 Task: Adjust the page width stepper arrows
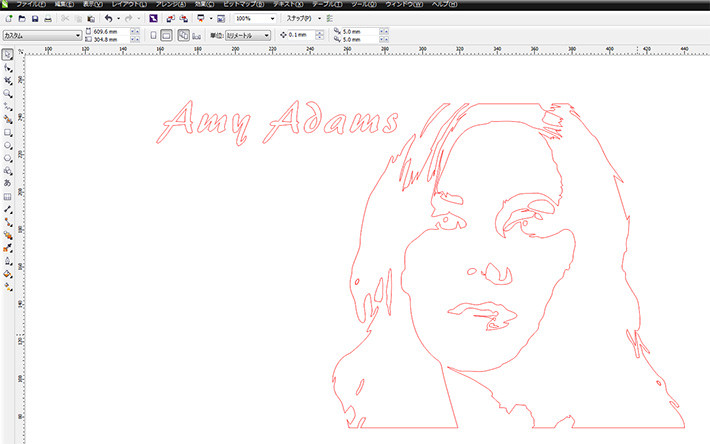(135, 32)
